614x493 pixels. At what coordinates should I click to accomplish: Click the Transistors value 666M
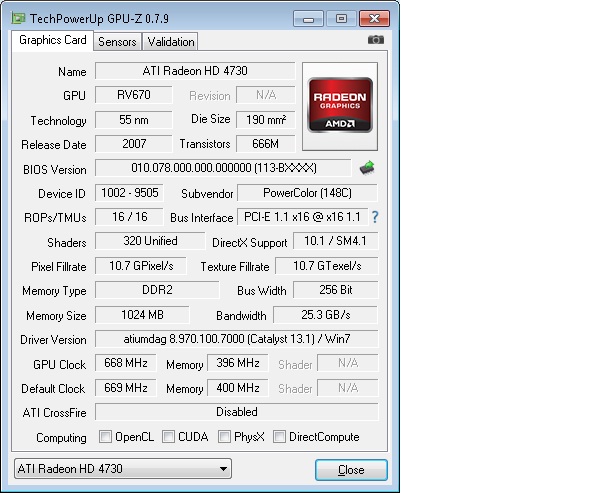265,144
